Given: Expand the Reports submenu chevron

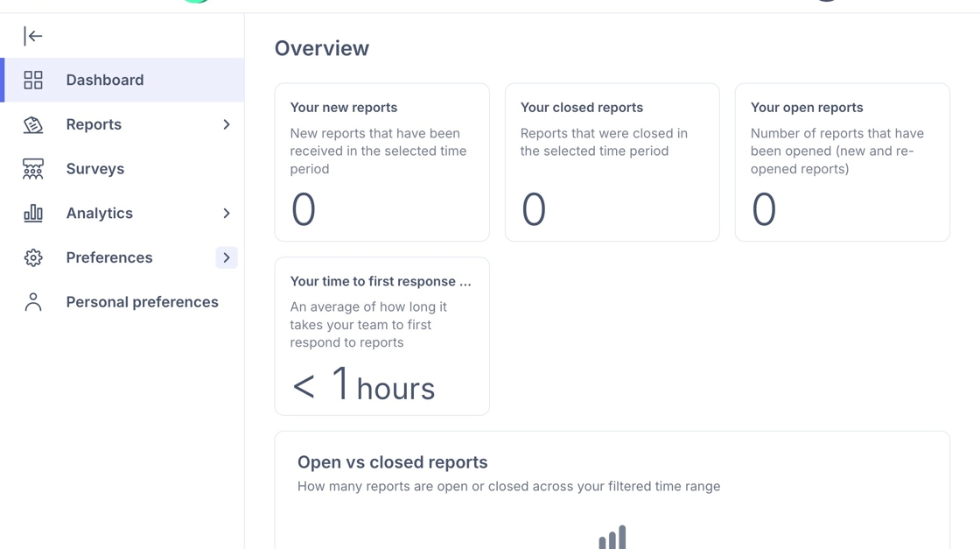Looking at the screenshot, I should click(227, 124).
